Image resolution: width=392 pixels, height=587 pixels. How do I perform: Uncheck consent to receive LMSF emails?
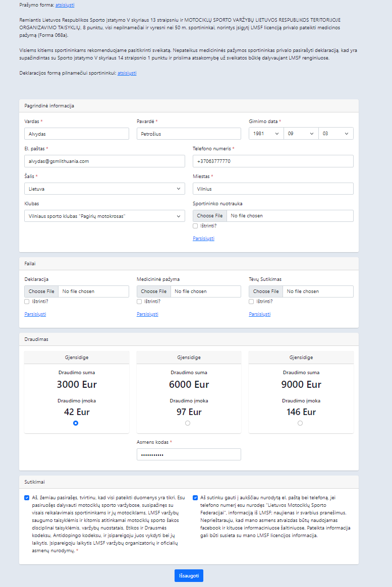pyautogui.click(x=195, y=498)
